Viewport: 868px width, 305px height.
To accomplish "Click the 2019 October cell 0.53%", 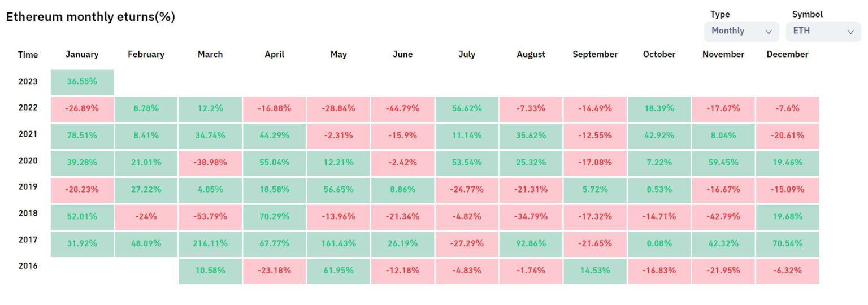I will point(659,190).
